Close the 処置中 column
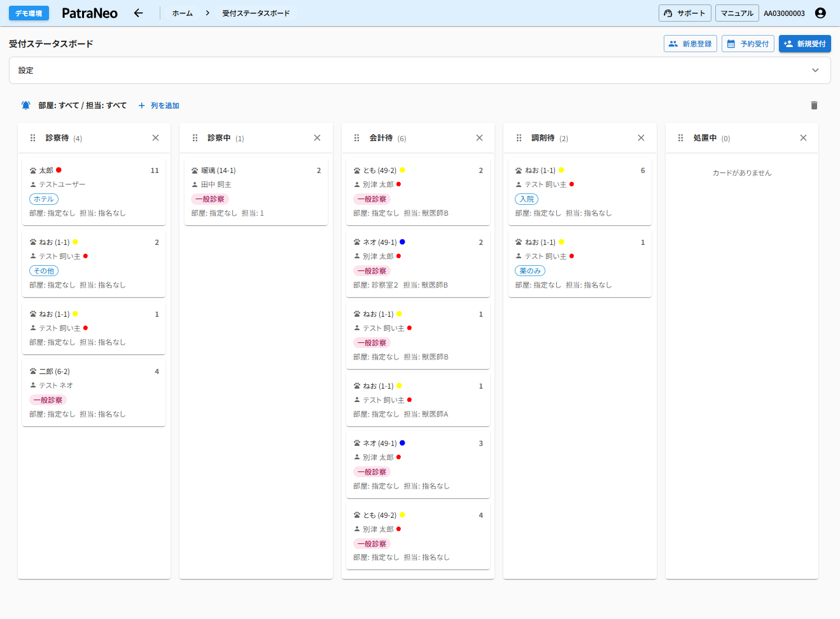The image size is (840, 619). [803, 138]
